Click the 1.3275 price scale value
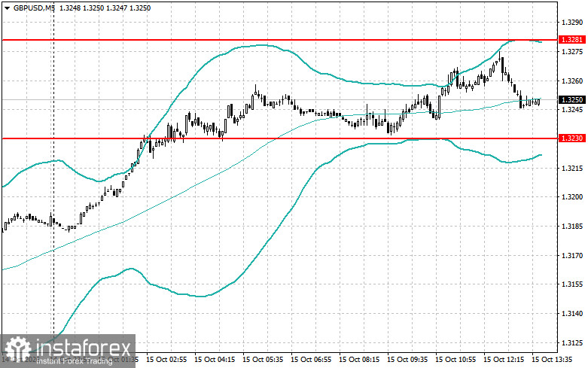Image resolution: width=588 pixels, height=368 pixels. pyautogui.click(x=572, y=51)
